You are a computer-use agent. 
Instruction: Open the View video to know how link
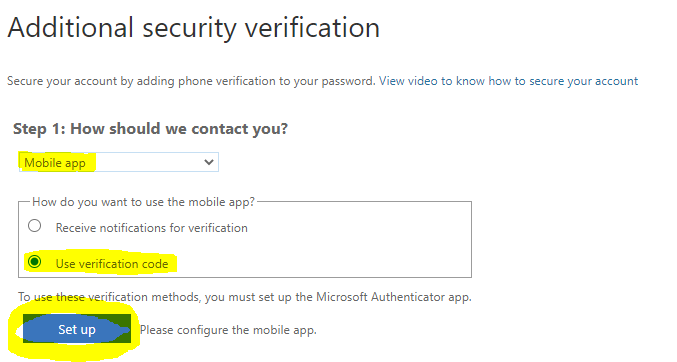coord(508,81)
